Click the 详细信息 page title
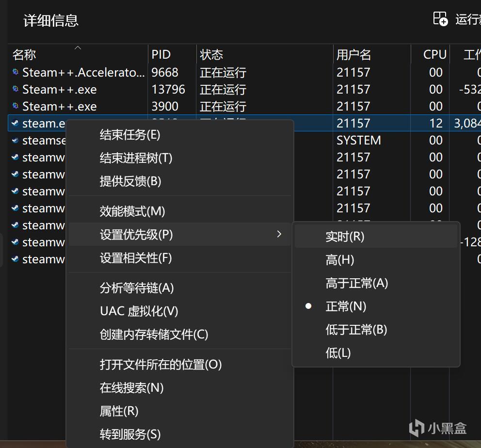 pyautogui.click(x=51, y=20)
